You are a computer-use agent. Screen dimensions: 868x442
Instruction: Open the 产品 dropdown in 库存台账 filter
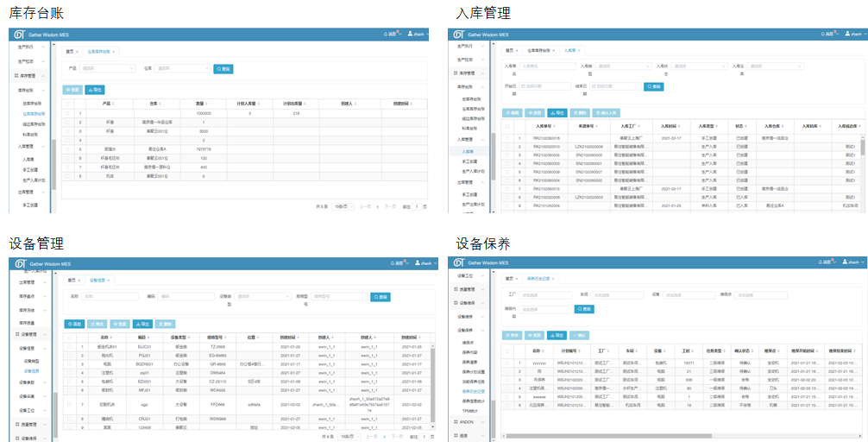click(x=106, y=68)
